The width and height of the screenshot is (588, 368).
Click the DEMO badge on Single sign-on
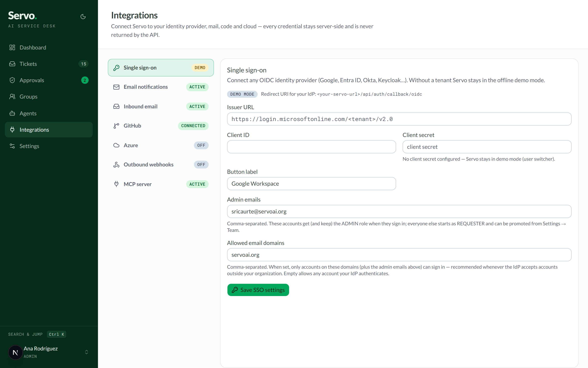point(200,68)
